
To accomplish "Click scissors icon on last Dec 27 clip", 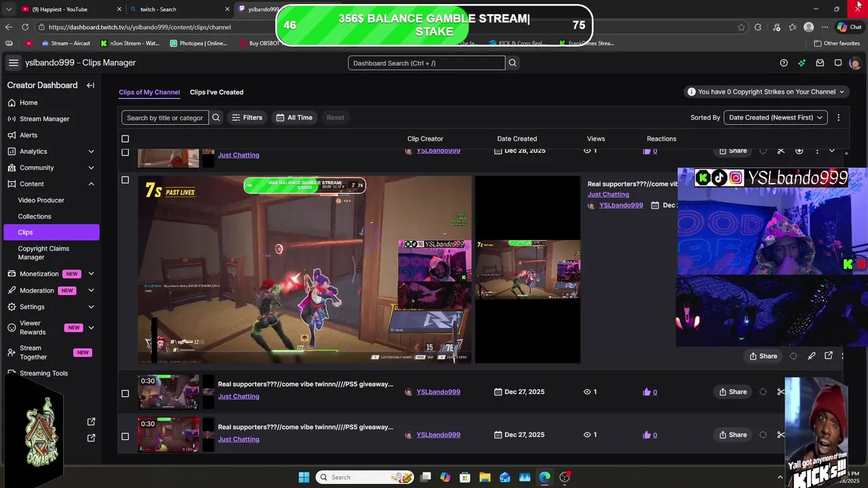I will 781,434.
